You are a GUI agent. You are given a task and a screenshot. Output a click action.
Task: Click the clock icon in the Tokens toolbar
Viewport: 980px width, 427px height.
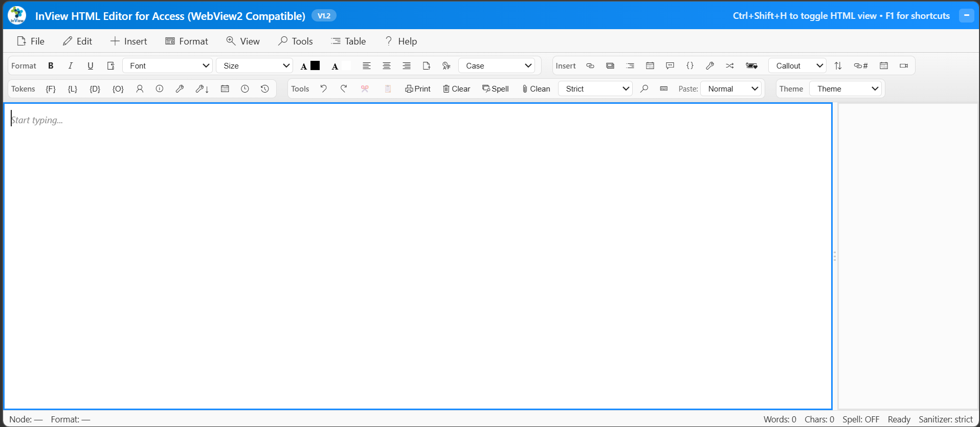pos(245,88)
